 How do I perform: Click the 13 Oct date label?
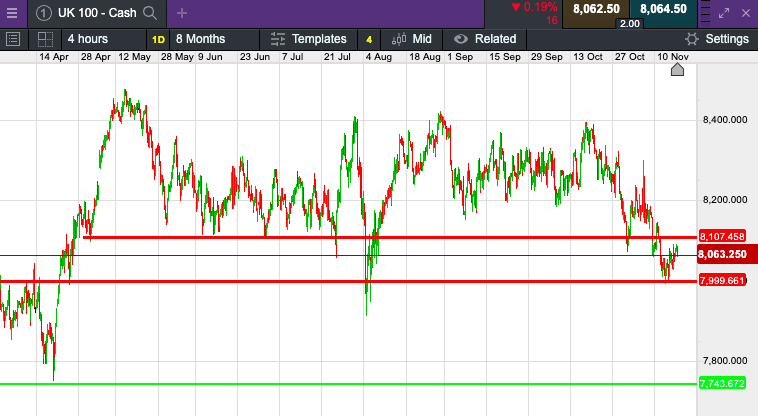click(588, 57)
